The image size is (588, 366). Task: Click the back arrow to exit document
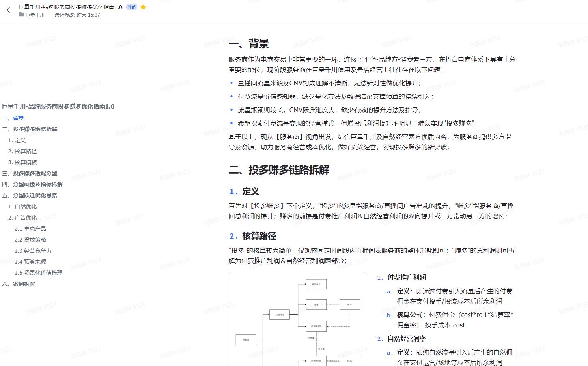(8, 10)
